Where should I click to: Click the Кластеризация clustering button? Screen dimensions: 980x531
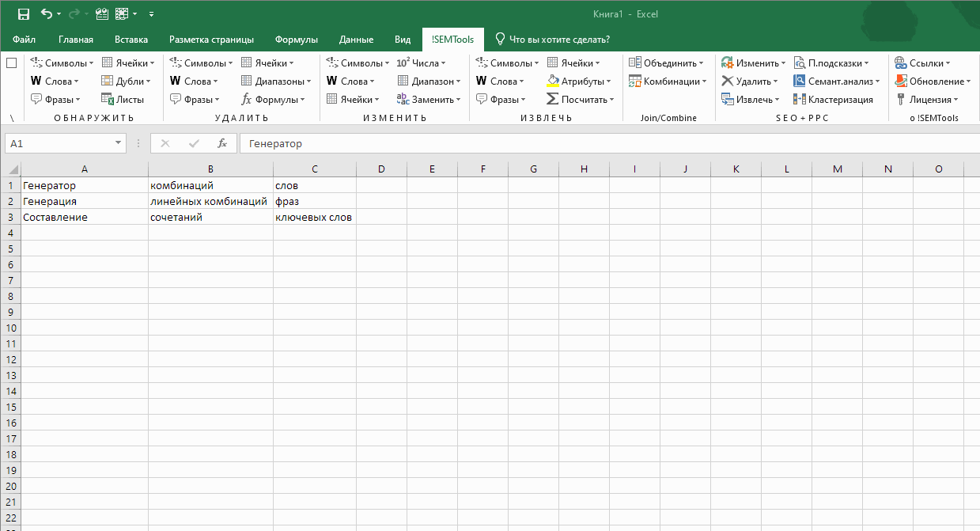pyautogui.click(x=834, y=99)
